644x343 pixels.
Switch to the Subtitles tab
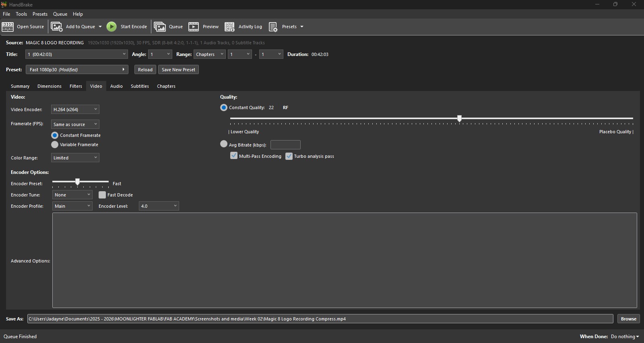click(140, 86)
